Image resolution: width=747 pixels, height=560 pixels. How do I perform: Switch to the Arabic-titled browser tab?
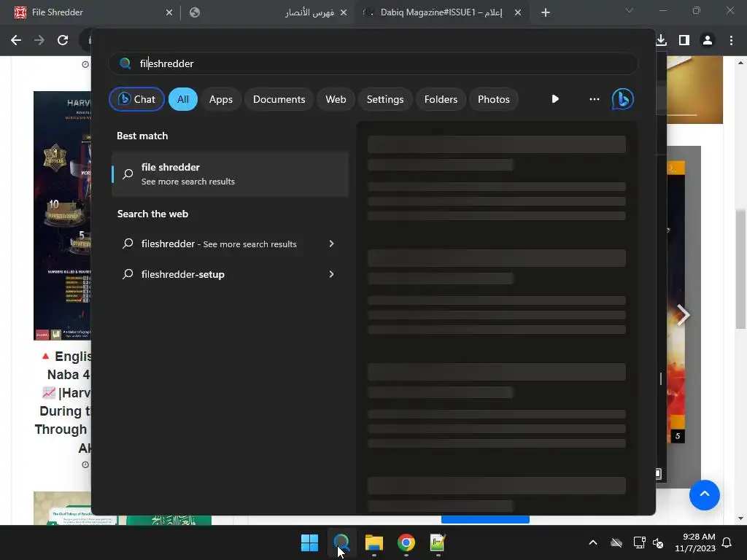[x=267, y=12]
